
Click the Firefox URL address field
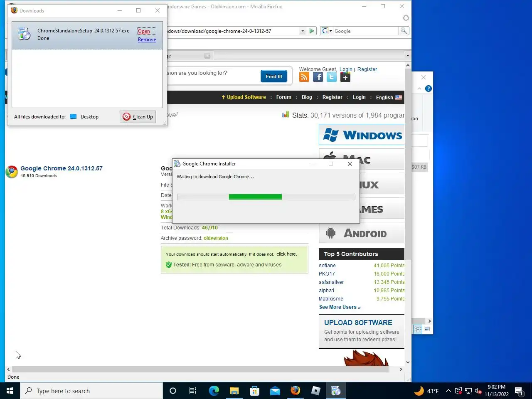(233, 31)
